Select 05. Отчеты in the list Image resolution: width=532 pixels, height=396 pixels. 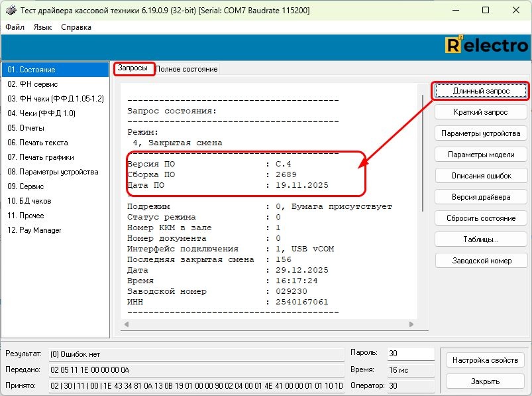26,128
